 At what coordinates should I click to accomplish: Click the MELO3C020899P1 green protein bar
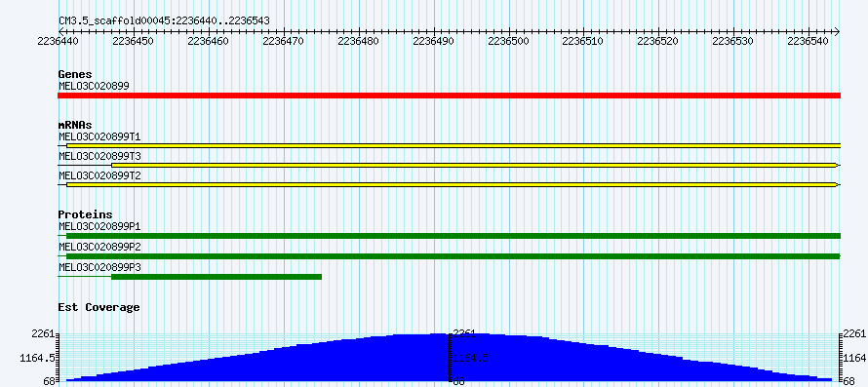[x=454, y=236]
